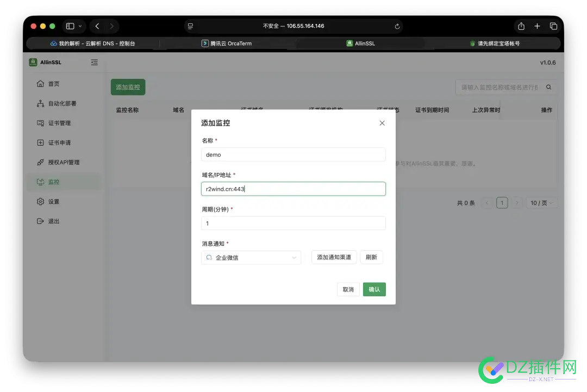Click the search magnifier icon

pos(548,87)
